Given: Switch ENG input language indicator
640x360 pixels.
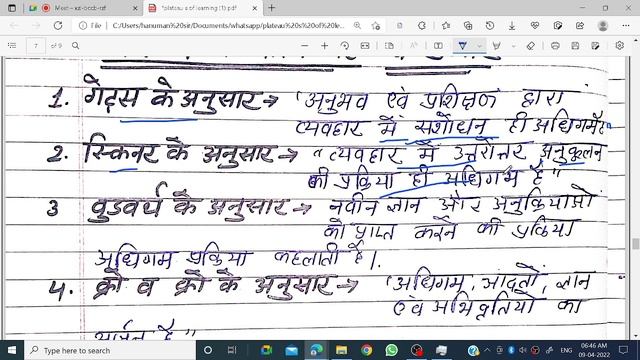Looking at the screenshot, I should click(566, 351).
